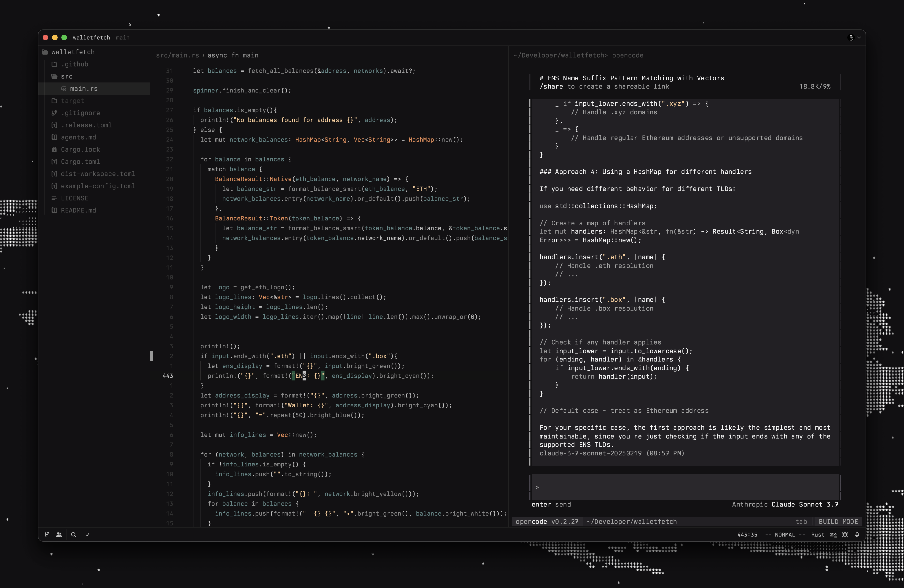904x588 pixels.
Task: Open the Git panel branch icon
Action: click(x=47, y=534)
